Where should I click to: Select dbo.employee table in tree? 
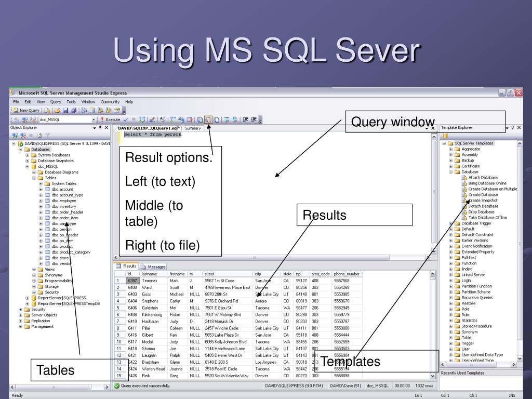click(x=64, y=201)
